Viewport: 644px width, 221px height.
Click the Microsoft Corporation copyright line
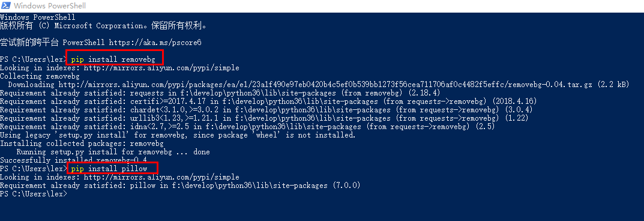click(103, 26)
